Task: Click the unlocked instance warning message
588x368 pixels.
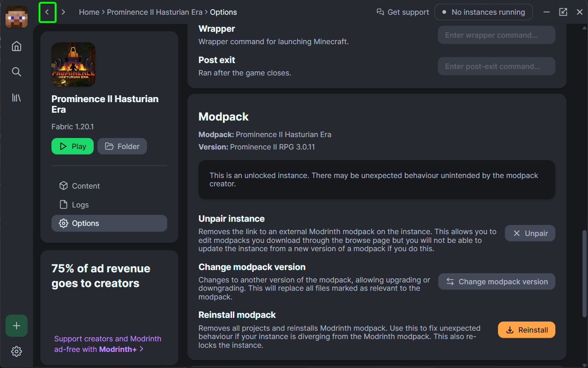Action: pyautogui.click(x=377, y=179)
